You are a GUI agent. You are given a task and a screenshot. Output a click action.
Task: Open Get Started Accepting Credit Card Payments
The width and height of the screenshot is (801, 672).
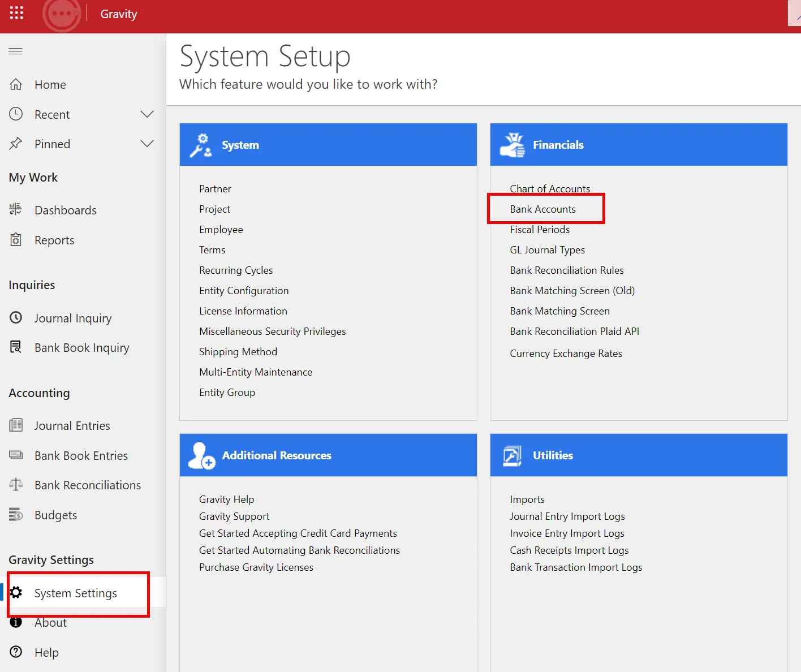[298, 533]
